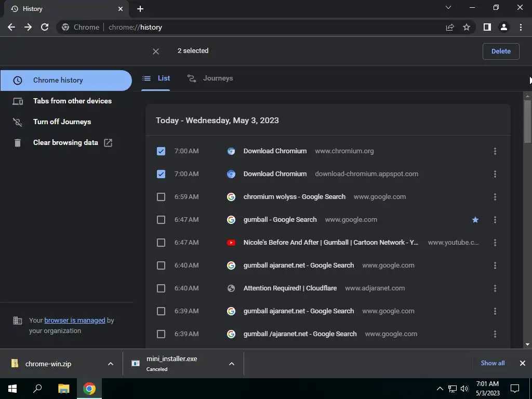Open more actions for Attention Required Cloudflare entry
Screen dimensions: 532x399
pos(495,288)
